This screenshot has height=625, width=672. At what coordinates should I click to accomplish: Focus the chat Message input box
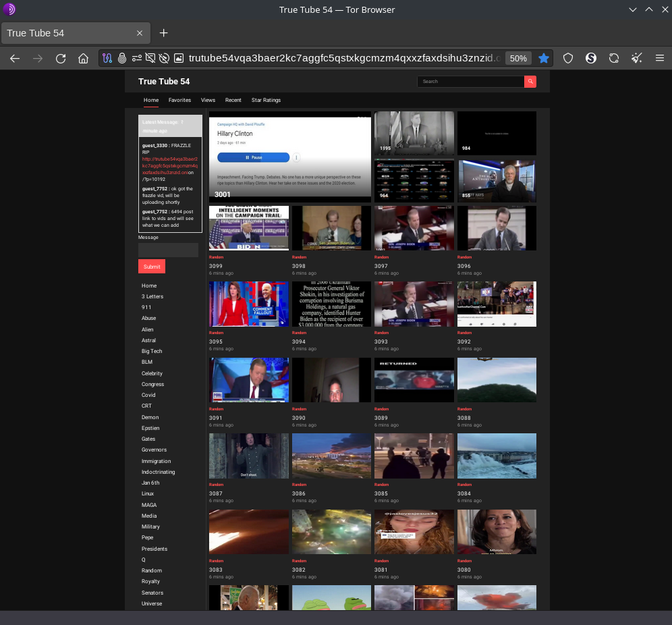168,250
